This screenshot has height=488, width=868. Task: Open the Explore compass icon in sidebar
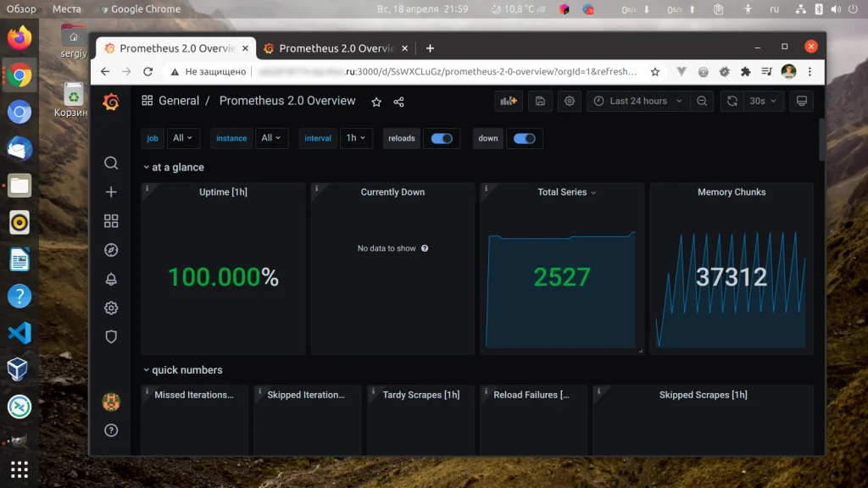[110, 250]
